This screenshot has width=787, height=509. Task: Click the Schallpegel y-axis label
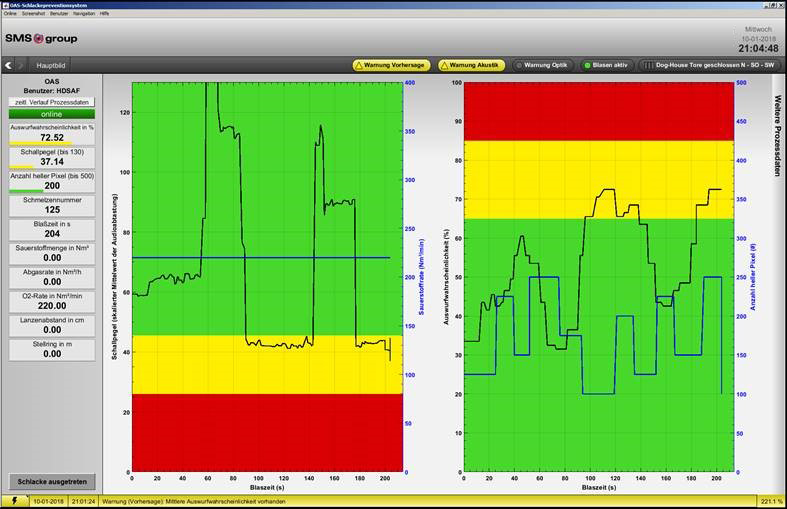click(114, 277)
